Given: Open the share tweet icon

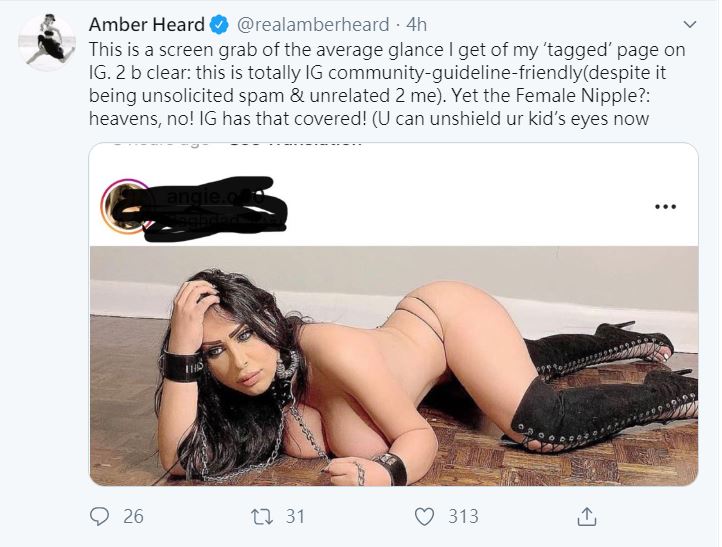Looking at the screenshot, I should click(x=587, y=516).
